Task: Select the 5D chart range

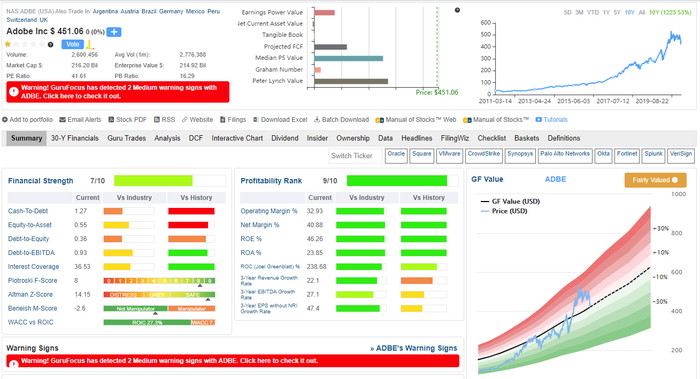Action: [567, 12]
